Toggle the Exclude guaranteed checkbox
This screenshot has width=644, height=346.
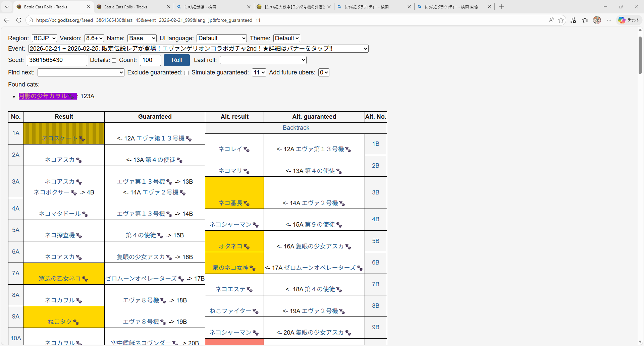tap(186, 73)
